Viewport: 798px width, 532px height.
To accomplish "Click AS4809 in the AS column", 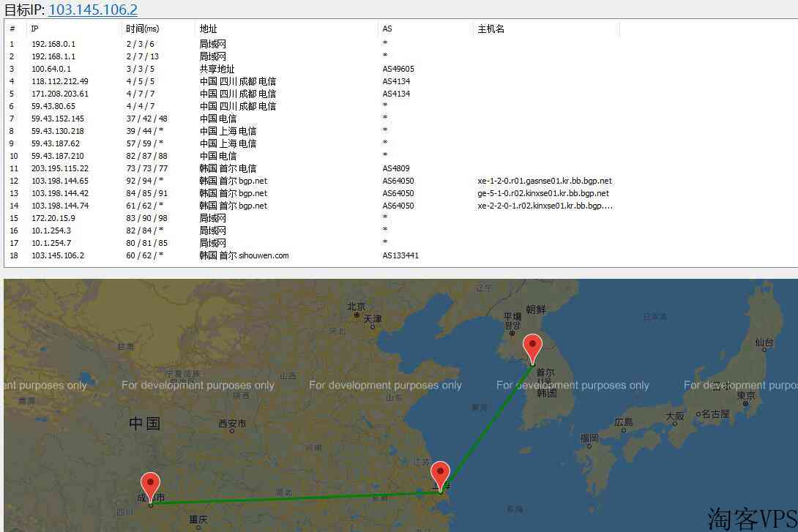I will click(x=396, y=168).
